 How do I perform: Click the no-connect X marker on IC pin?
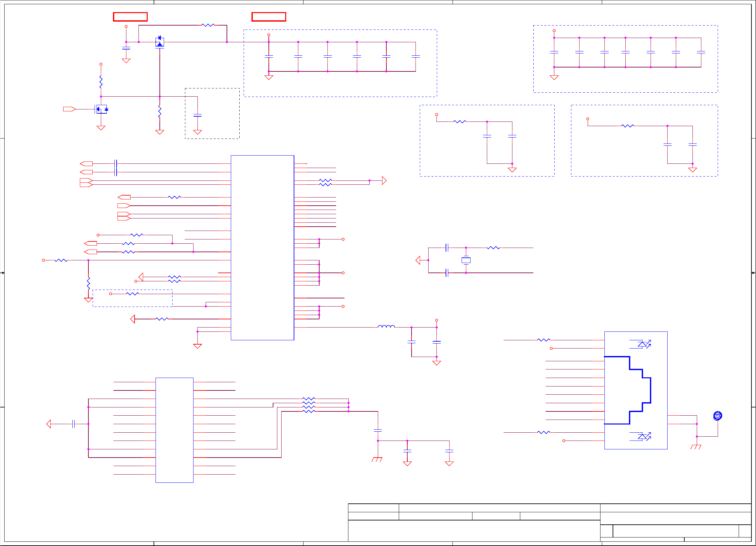(306, 164)
